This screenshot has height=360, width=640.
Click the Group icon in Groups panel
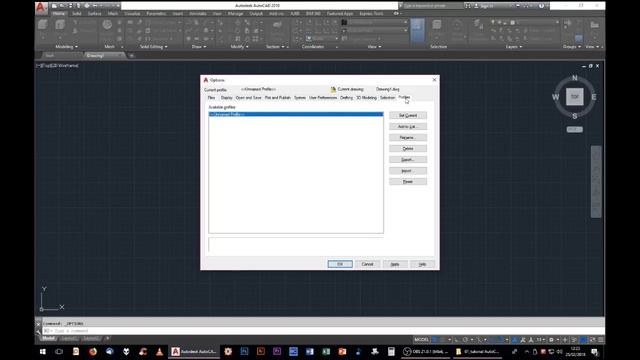click(568, 23)
